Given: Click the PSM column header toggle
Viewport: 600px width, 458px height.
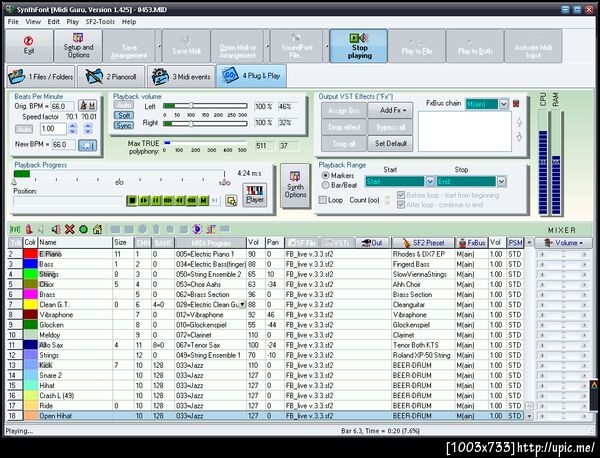Looking at the screenshot, I should (515, 243).
